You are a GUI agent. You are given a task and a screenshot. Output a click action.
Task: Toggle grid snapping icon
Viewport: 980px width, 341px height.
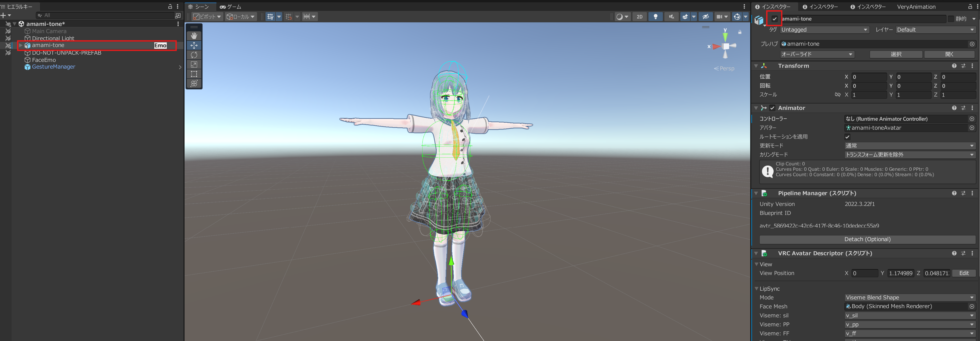(289, 17)
